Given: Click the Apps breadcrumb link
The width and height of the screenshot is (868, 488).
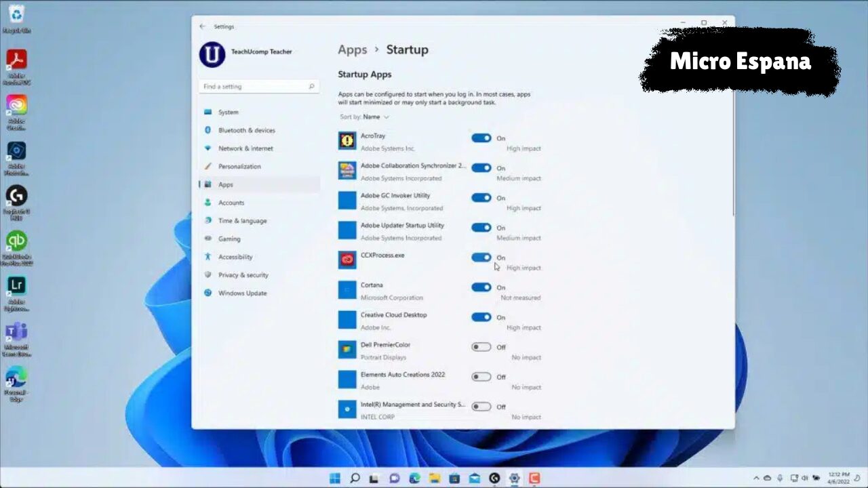Looking at the screenshot, I should coord(352,50).
